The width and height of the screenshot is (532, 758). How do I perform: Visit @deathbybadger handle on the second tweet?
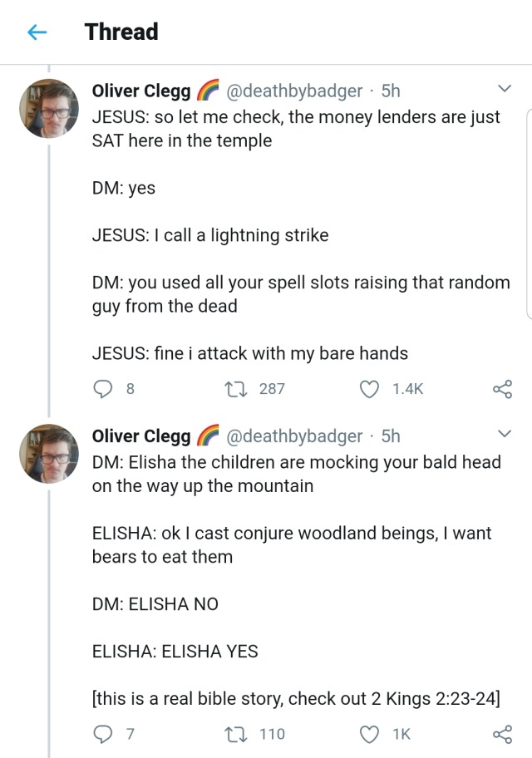[294, 436]
